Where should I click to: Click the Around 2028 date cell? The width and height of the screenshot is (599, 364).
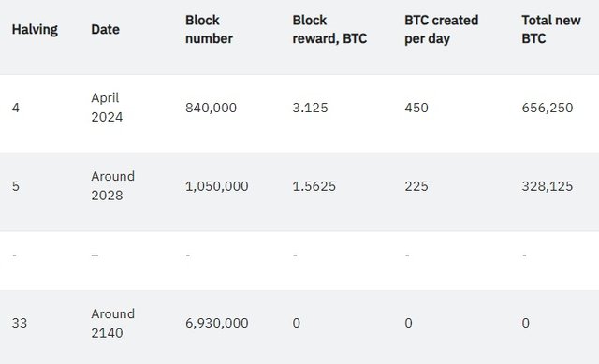(112, 185)
